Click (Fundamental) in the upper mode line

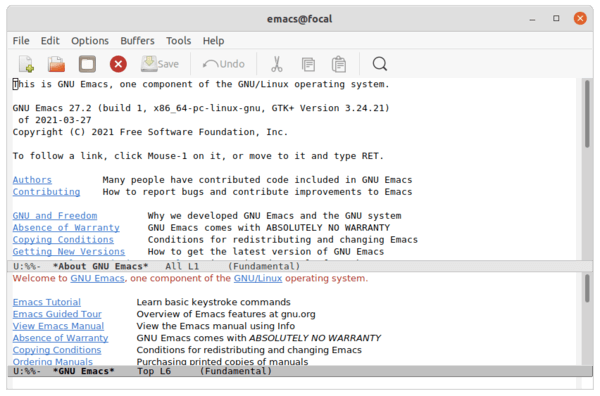pos(264,266)
